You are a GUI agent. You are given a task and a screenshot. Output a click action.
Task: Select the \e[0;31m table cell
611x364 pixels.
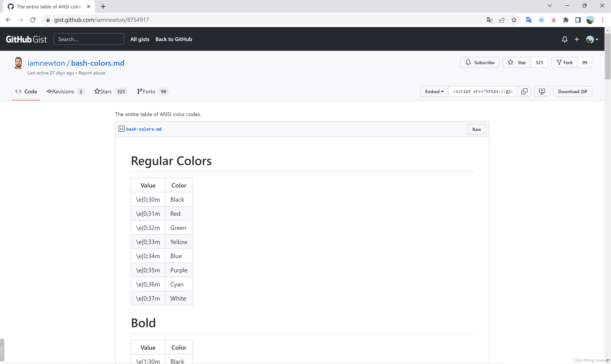coord(148,213)
